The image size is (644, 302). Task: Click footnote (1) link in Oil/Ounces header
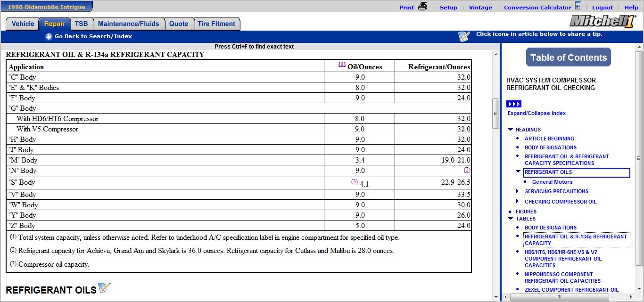[342, 65]
